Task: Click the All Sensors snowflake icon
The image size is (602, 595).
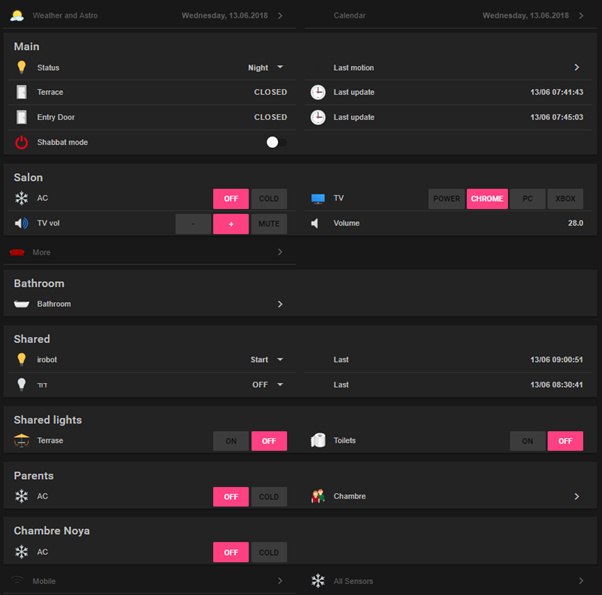Action: coord(318,581)
